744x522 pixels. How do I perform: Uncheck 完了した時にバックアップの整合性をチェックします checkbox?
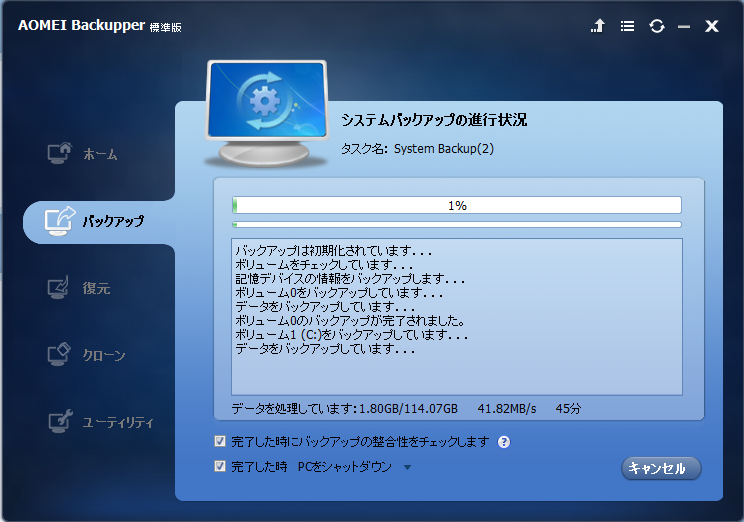tap(220, 441)
